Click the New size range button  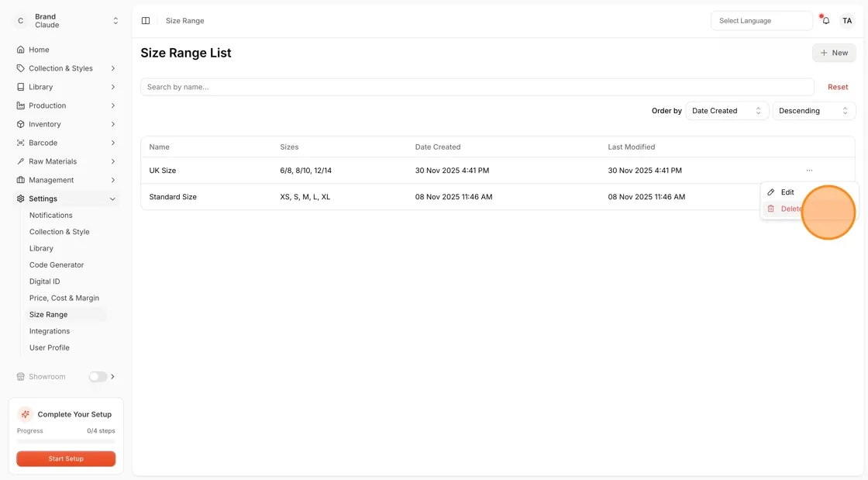834,54
